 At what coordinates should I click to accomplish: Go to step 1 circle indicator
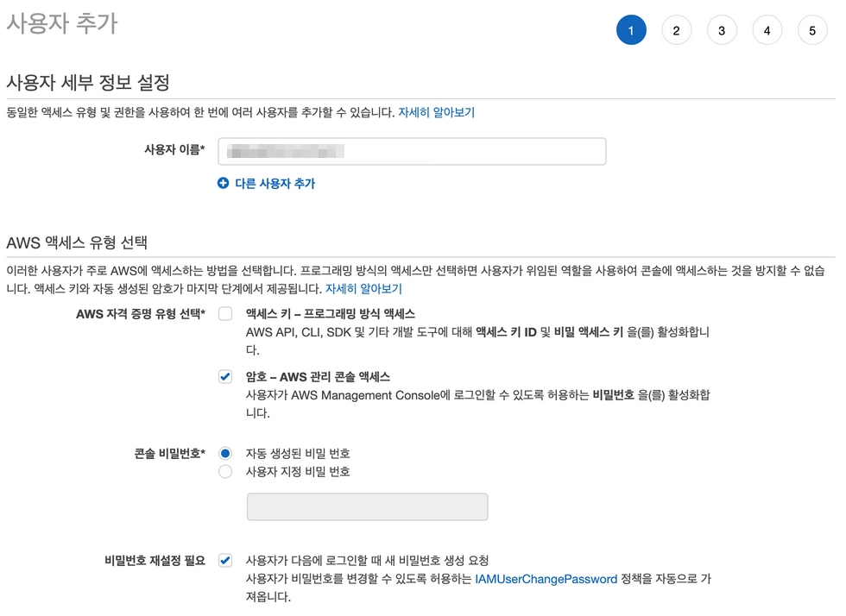coord(631,30)
